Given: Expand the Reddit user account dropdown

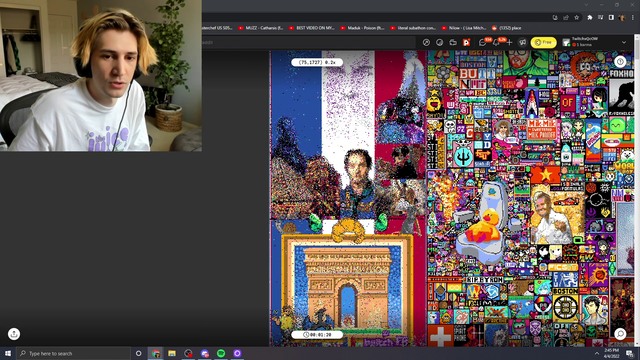Looking at the screenshot, I should click(624, 42).
